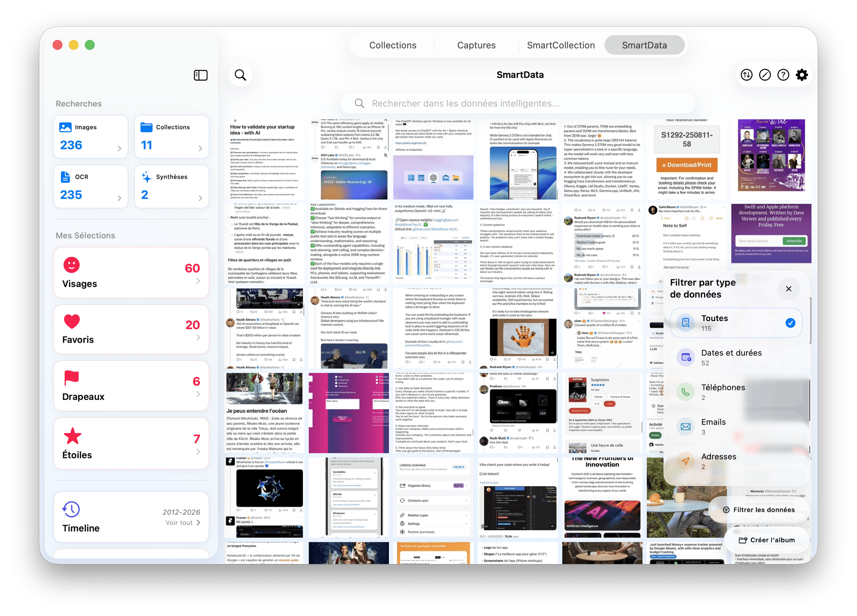The image size is (857, 616).
Task: Toggle the sidebar panel icon
Action: (x=200, y=75)
